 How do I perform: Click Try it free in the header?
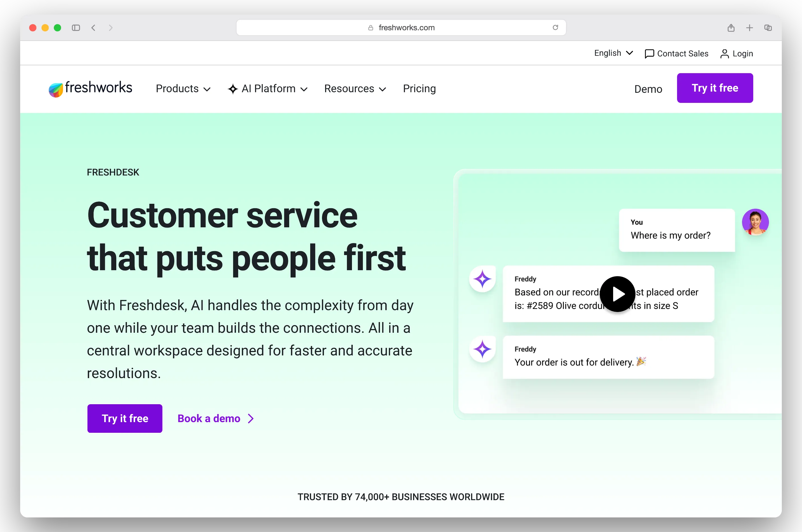click(x=715, y=88)
